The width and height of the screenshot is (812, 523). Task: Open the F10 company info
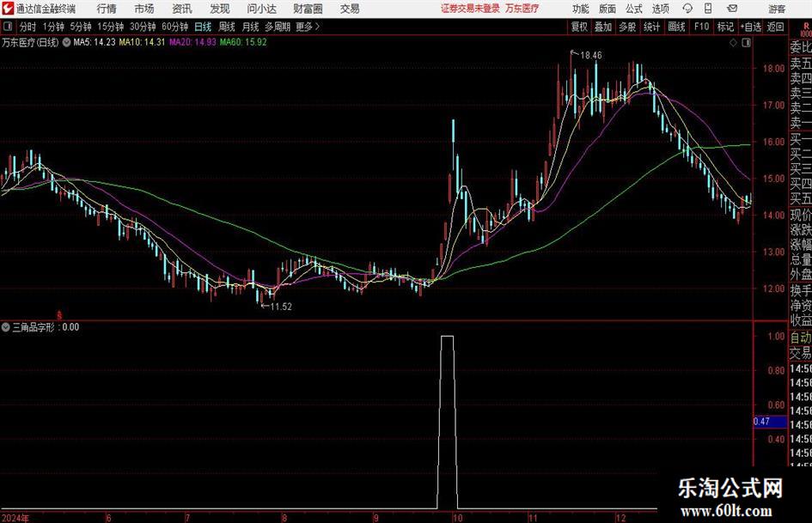[702, 27]
